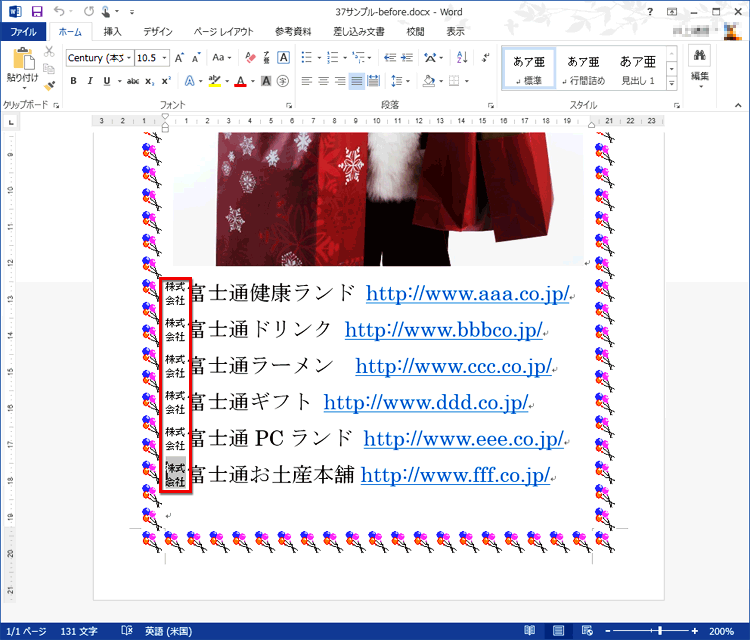
Task: Click the 200% zoom level
Action: pos(721,631)
